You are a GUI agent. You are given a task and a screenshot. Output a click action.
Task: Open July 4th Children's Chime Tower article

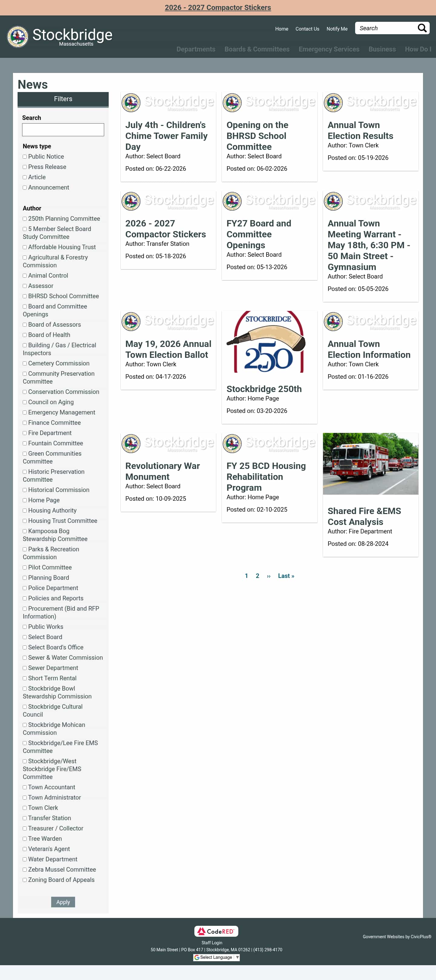(x=166, y=136)
